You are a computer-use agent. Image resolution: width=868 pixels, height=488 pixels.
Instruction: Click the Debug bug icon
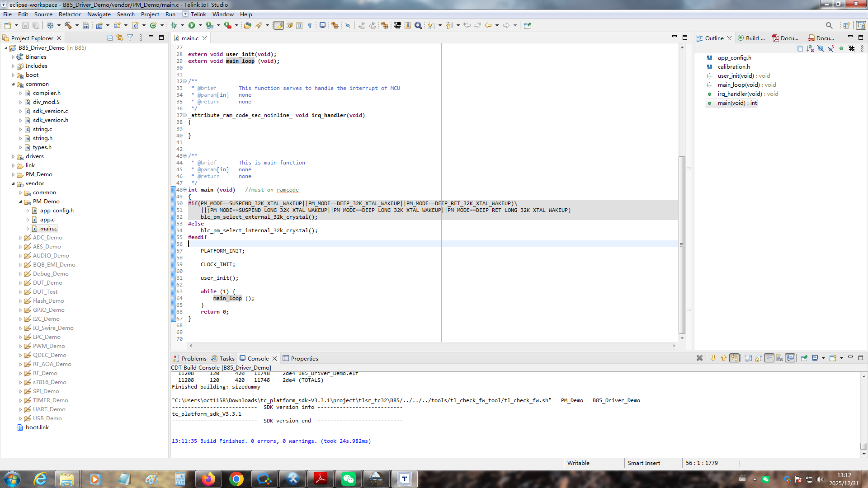174,25
